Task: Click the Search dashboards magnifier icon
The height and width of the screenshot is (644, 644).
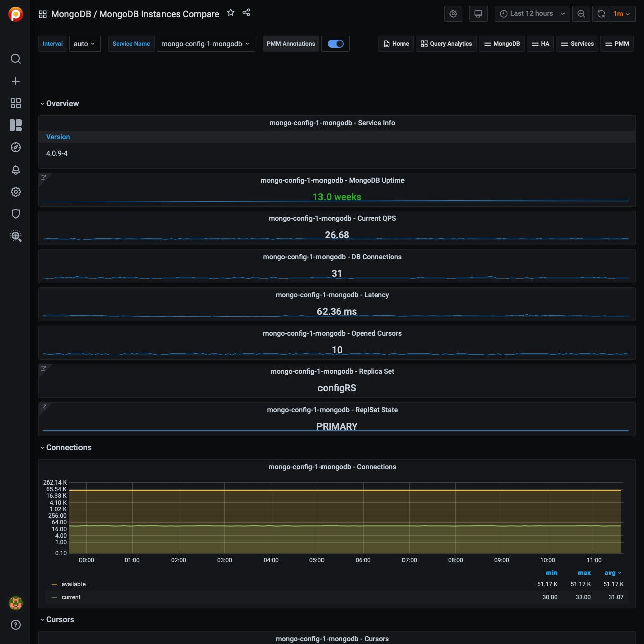Action: (16, 59)
